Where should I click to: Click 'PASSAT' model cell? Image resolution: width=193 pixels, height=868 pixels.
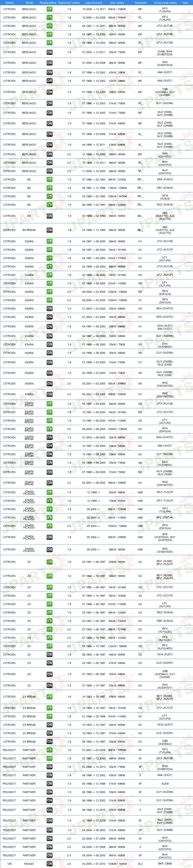point(29,864)
